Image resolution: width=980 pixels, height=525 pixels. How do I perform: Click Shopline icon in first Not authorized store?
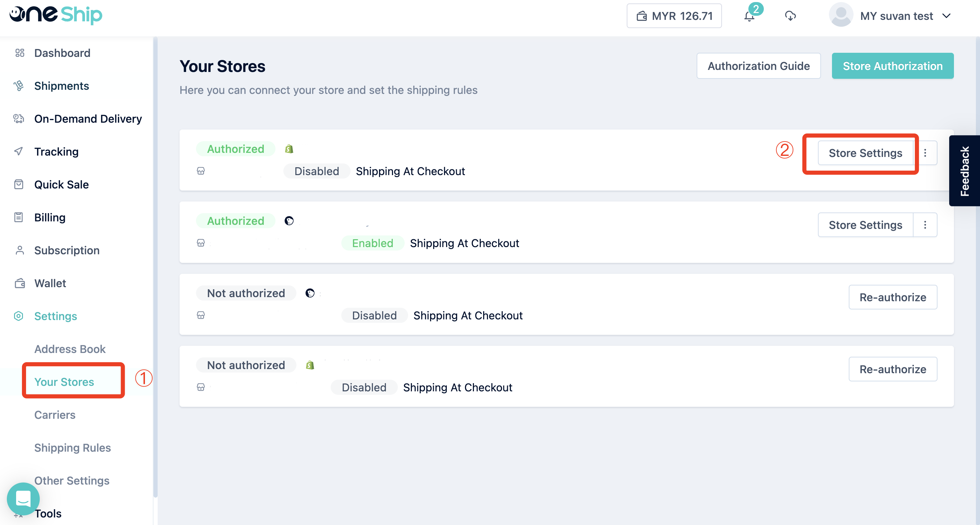[310, 293]
